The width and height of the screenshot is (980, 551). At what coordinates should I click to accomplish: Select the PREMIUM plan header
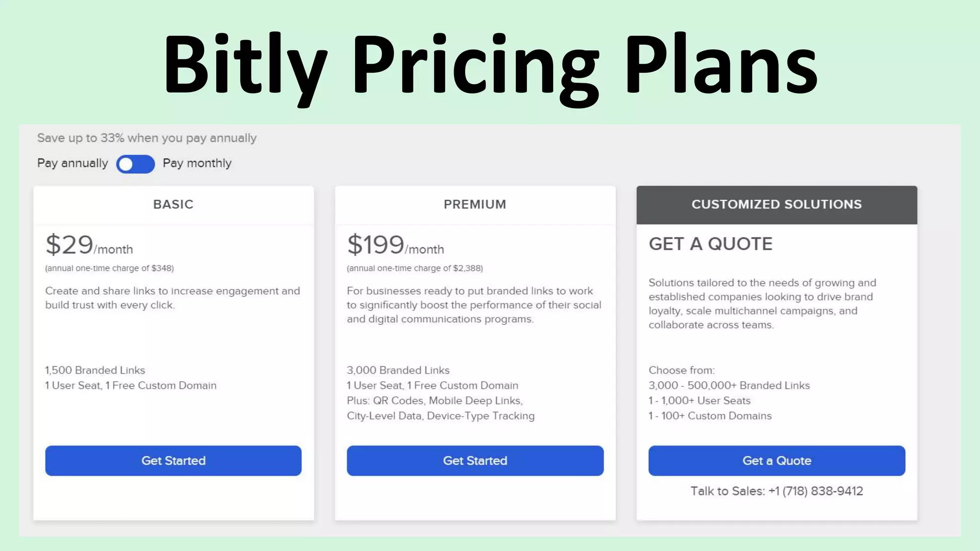475,205
